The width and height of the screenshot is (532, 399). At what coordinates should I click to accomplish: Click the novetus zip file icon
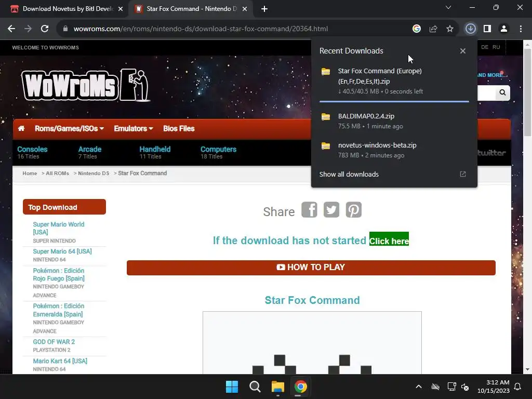(x=326, y=146)
